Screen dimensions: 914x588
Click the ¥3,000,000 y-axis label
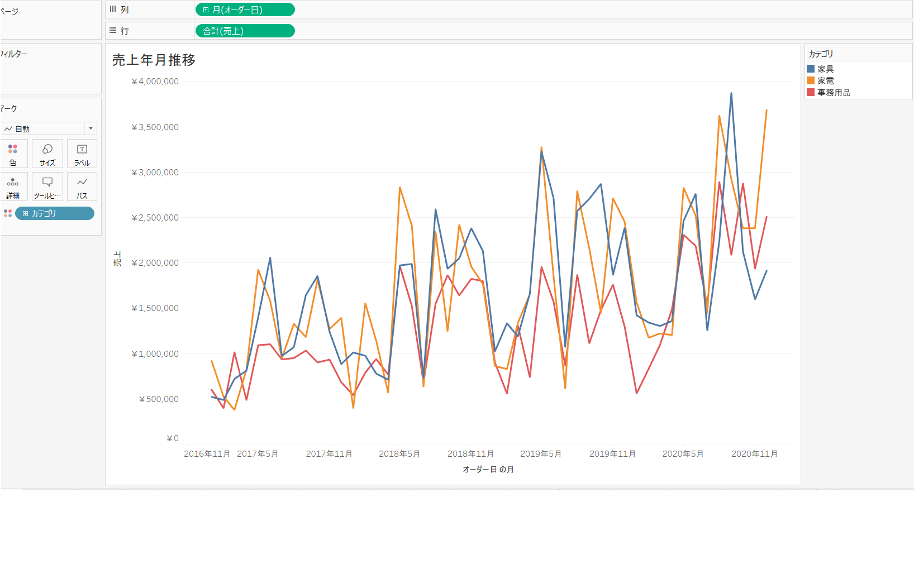click(155, 173)
